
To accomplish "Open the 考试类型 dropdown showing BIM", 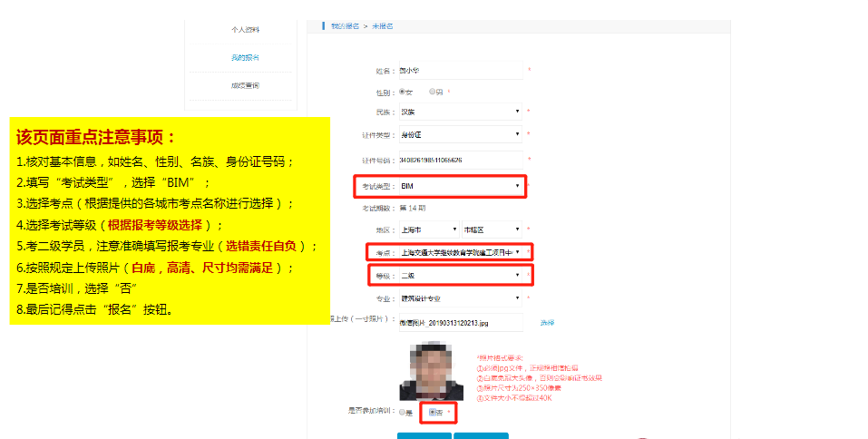I will (461, 186).
